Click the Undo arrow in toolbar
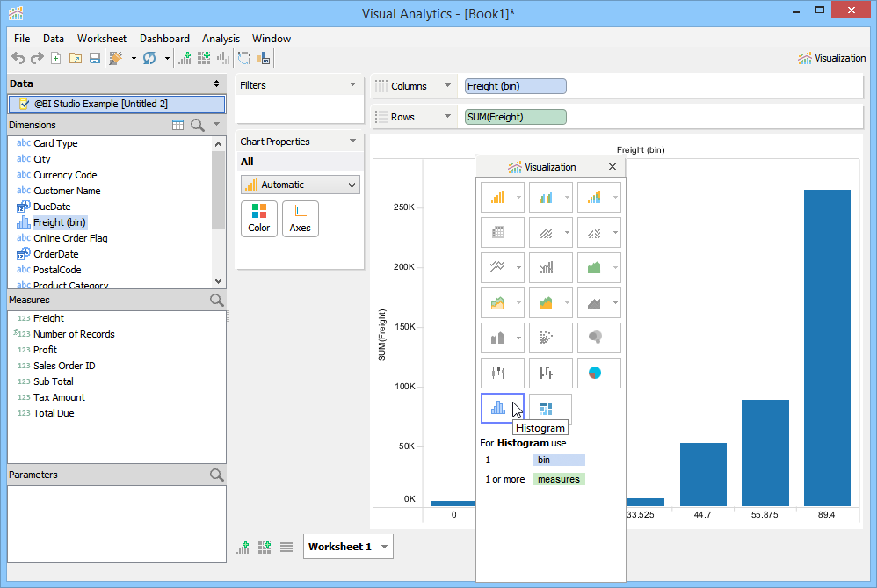Image resolution: width=877 pixels, height=588 pixels. [18, 58]
